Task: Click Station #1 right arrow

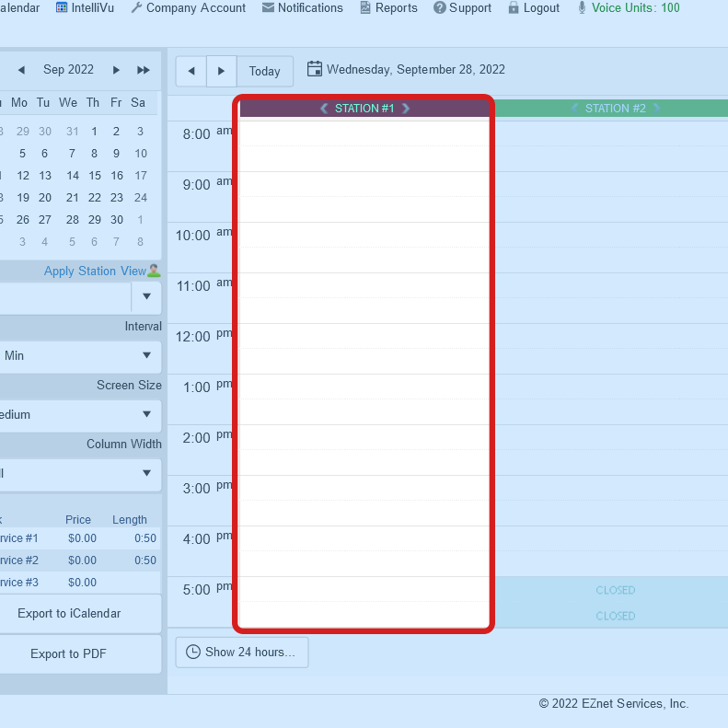Action: 406,109
